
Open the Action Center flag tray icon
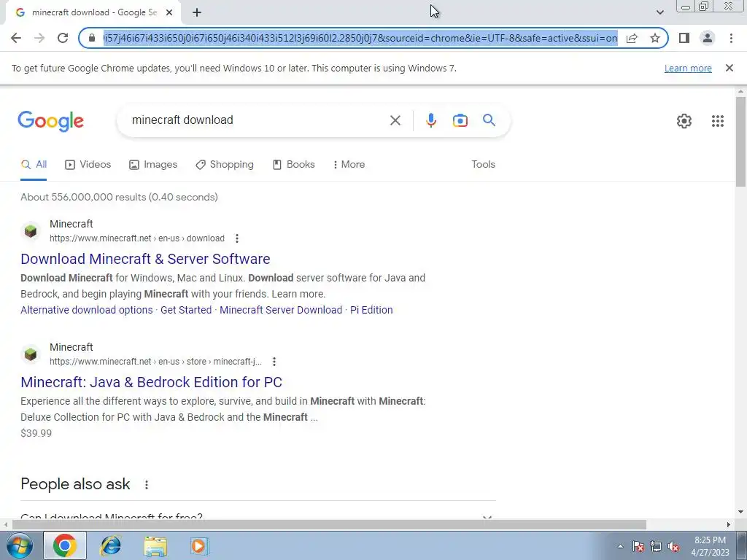(x=638, y=547)
